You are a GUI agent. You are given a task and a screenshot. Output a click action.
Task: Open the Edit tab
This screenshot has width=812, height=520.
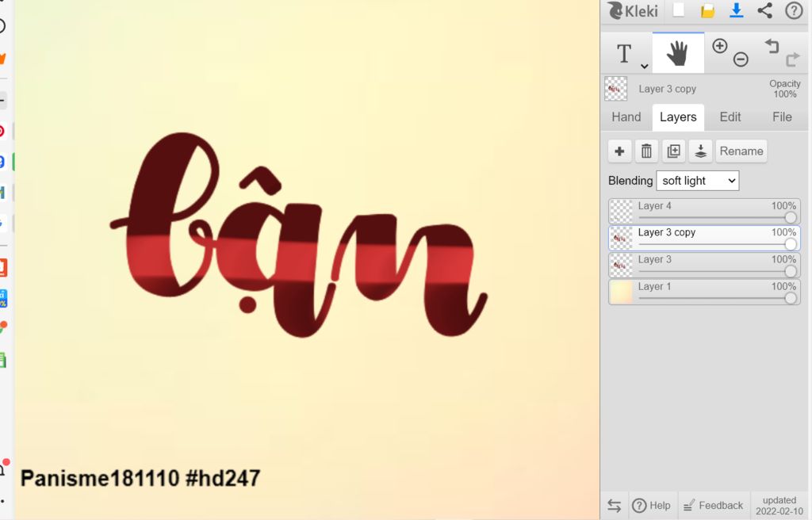click(x=730, y=117)
